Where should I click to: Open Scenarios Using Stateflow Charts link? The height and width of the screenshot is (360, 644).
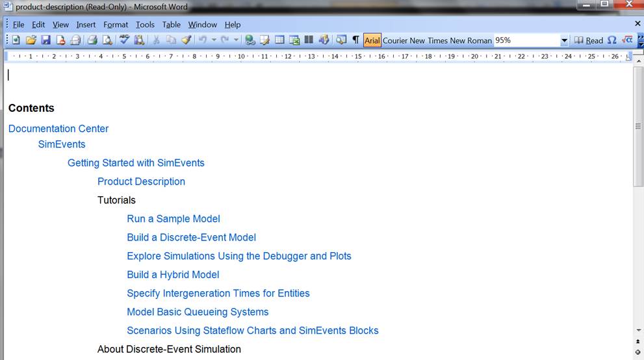click(253, 331)
